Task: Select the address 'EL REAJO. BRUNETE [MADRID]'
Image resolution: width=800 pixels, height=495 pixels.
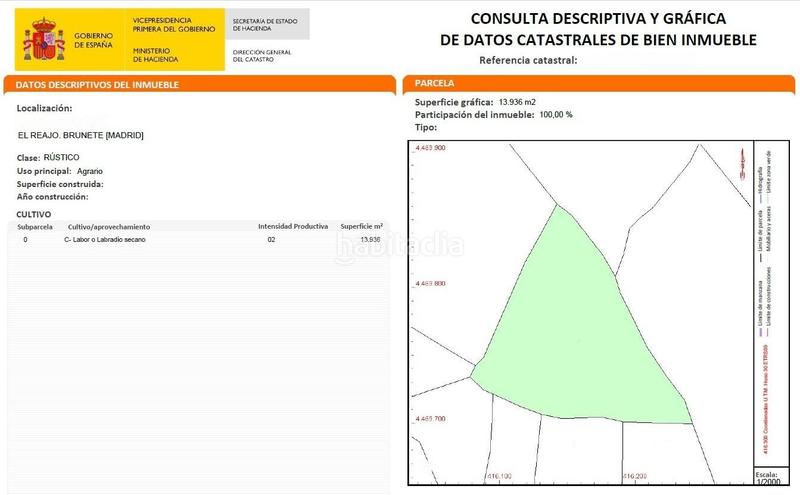Action: coord(81,135)
